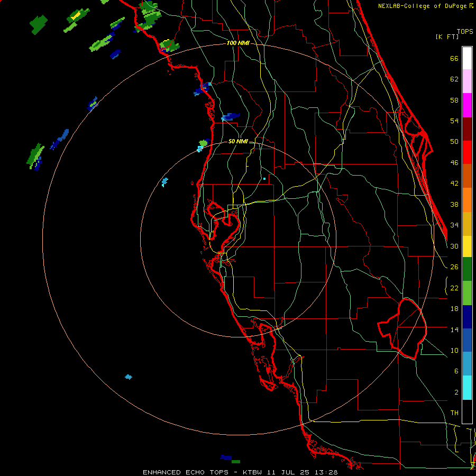This screenshot has height=476, width=476.
Task: Click the legend value 30
Action: [454, 246]
